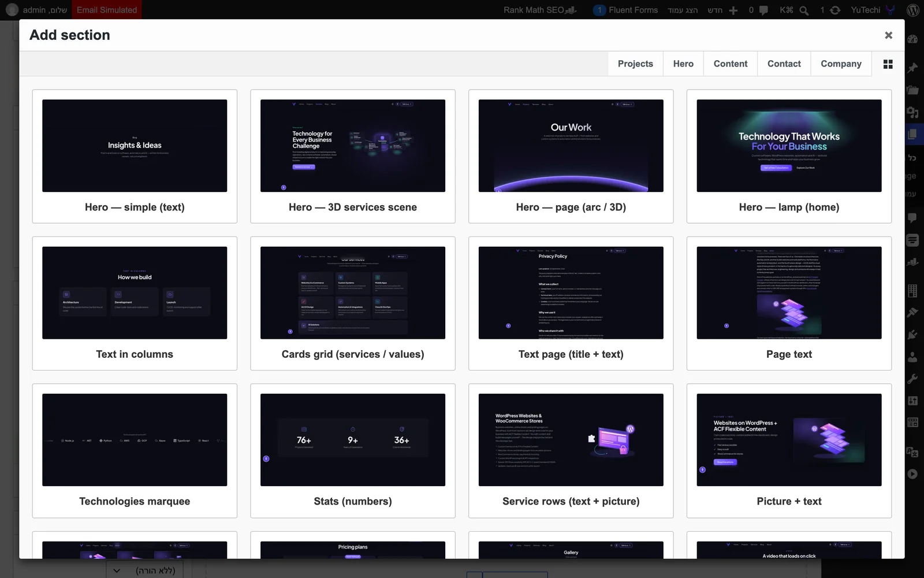Select the Contact tab
924x578 pixels.
(784, 64)
